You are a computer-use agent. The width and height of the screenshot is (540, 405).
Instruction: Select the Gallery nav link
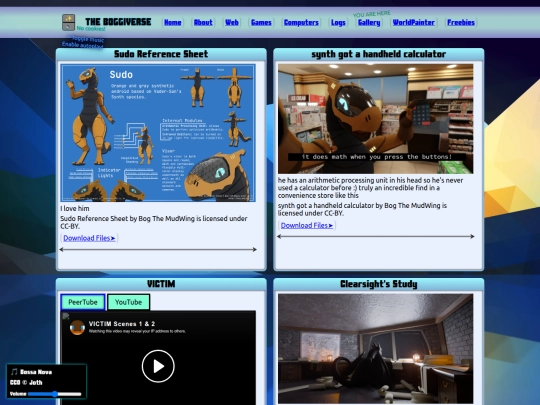(x=369, y=22)
